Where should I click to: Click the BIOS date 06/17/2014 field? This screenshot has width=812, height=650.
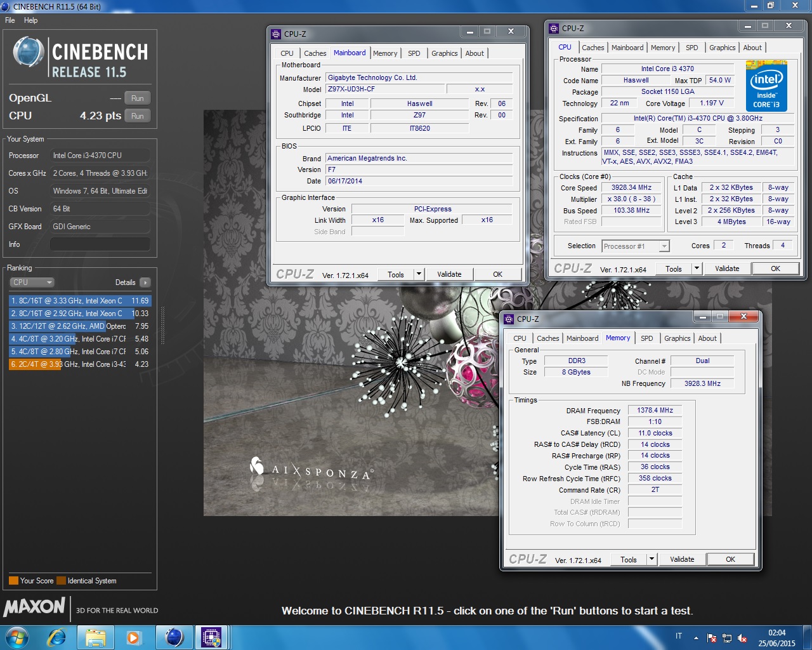coord(419,181)
